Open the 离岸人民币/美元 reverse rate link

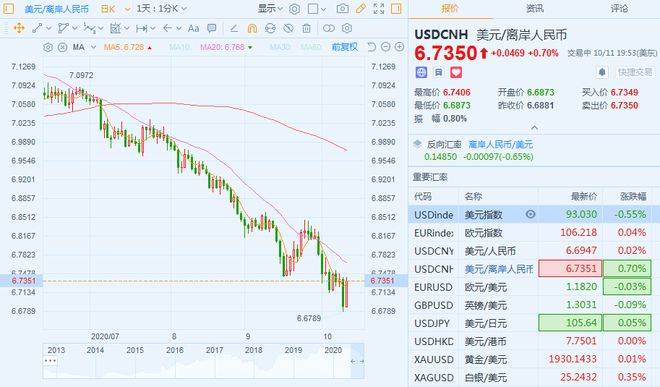500,144
